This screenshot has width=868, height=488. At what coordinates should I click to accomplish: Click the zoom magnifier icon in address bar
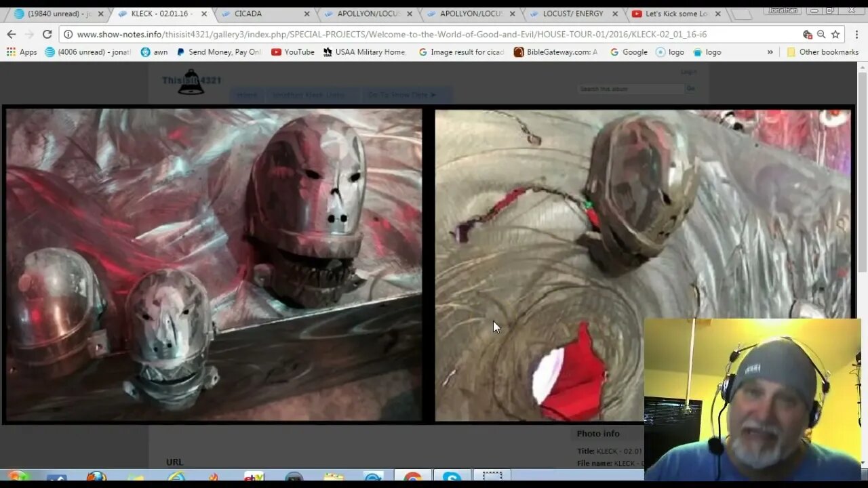pyautogui.click(x=821, y=35)
